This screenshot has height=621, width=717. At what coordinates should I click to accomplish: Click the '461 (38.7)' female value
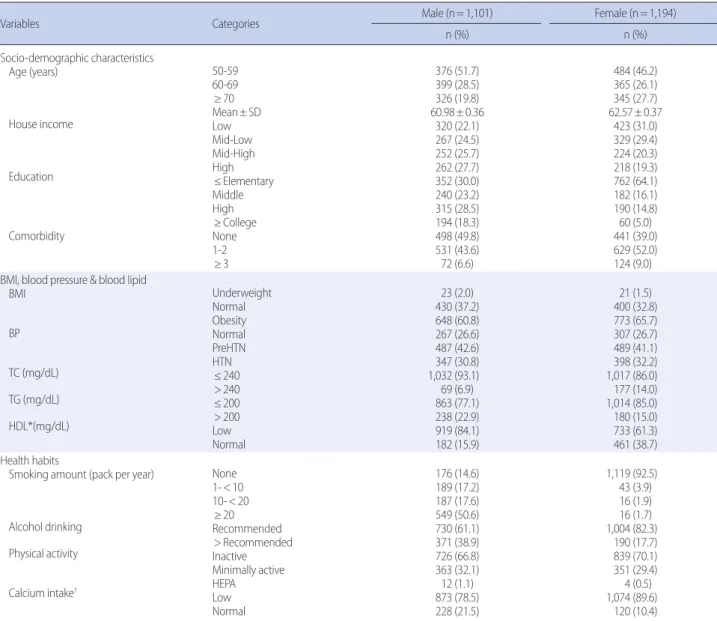click(635, 444)
